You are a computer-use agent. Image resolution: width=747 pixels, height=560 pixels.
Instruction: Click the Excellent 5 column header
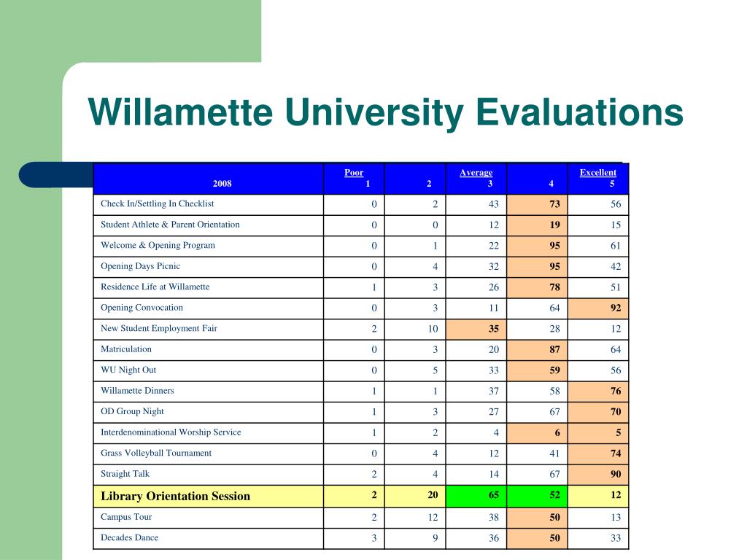coord(598,179)
